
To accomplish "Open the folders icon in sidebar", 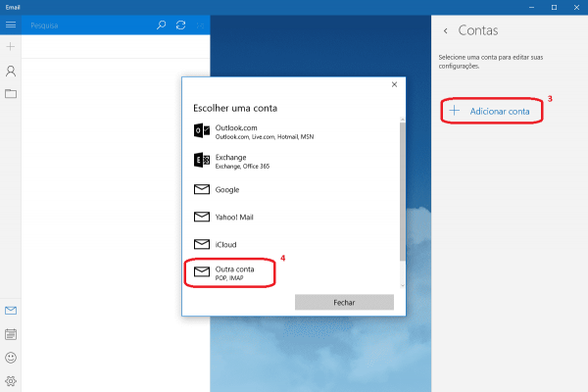I will [11, 94].
